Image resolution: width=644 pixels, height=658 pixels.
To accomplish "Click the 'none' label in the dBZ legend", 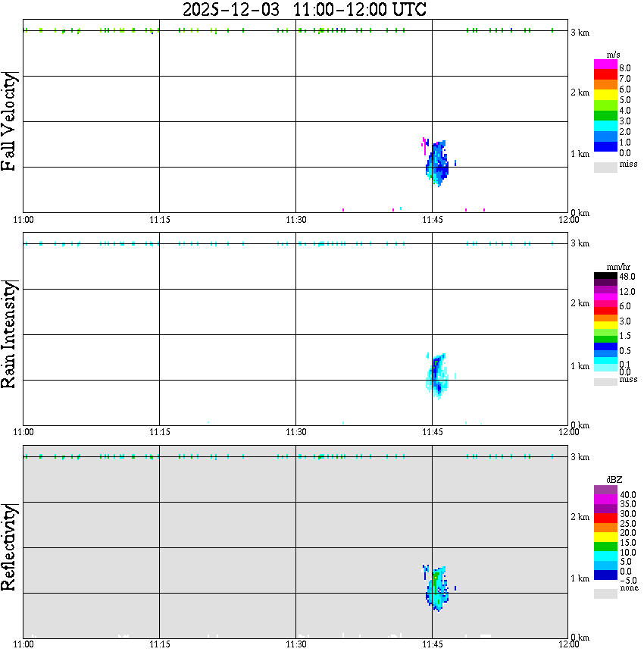I will point(630,588).
